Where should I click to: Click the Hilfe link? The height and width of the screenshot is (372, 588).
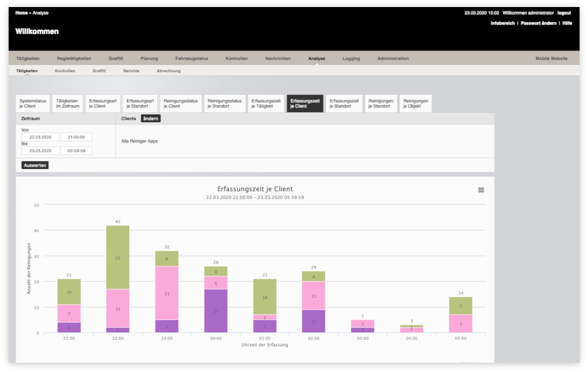pyautogui.click(x=567, y=23)
